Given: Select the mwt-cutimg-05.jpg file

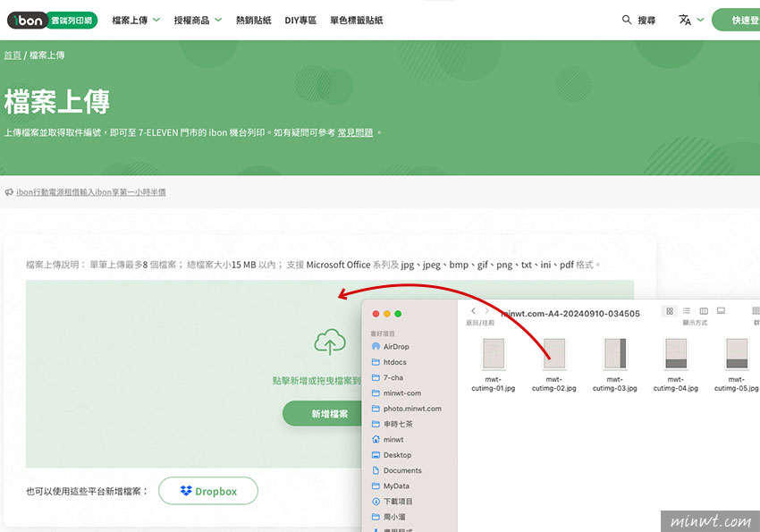Looking at the screenshot, I should click(x=736, y=365).
